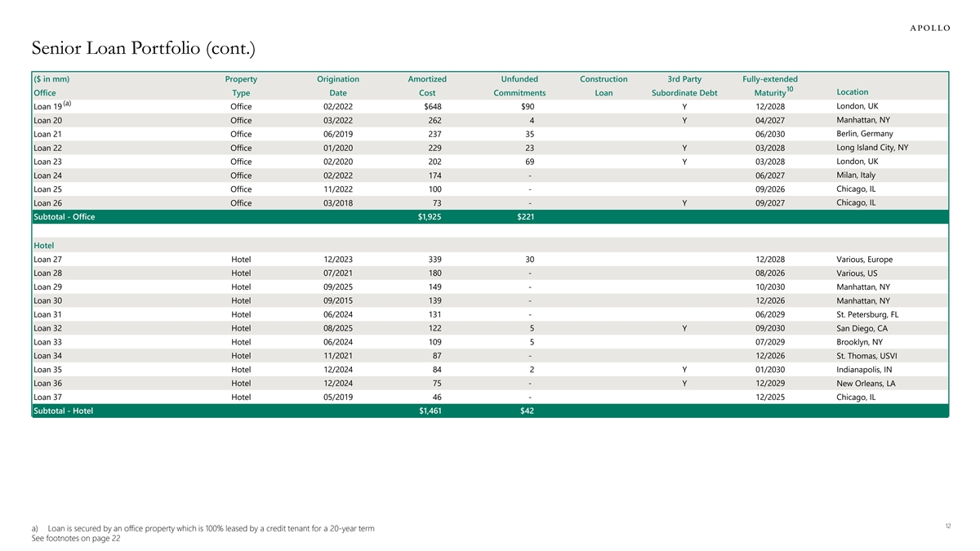Click the Loan 27 row label
980x551 pixels.
(x=48, y=260)
